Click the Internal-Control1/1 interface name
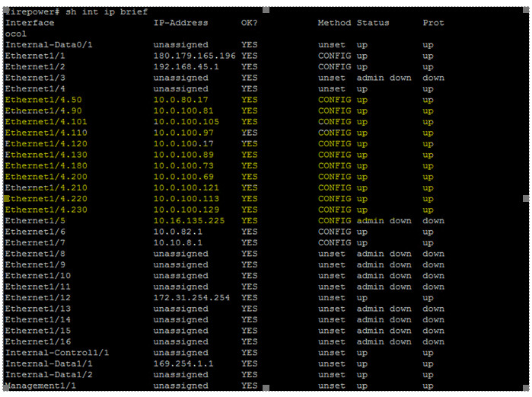532x397 pixels. [x=57, y=353]
